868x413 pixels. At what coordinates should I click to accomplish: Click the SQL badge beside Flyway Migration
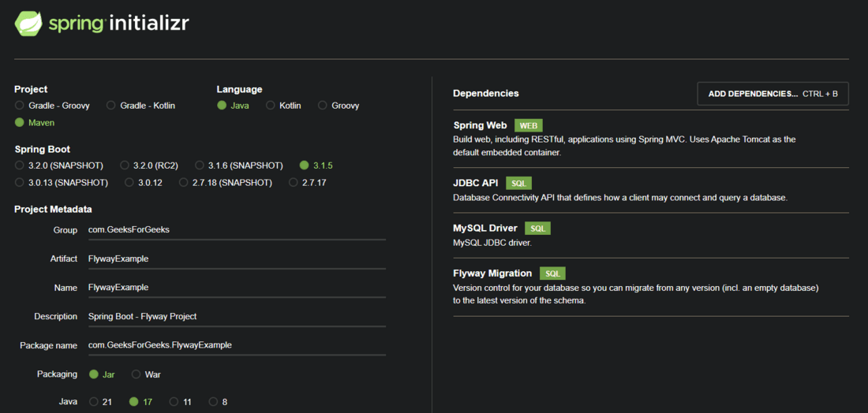(552, 273)
